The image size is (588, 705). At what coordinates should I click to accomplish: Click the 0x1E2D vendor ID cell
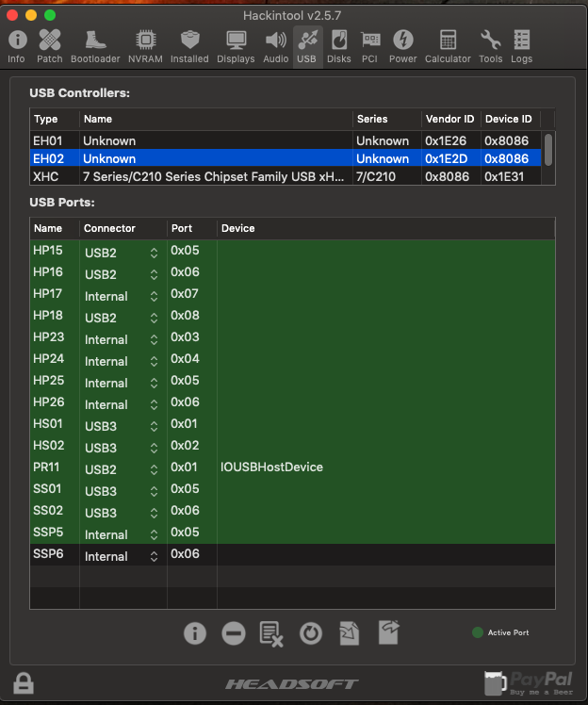click(x=447, y=158)
